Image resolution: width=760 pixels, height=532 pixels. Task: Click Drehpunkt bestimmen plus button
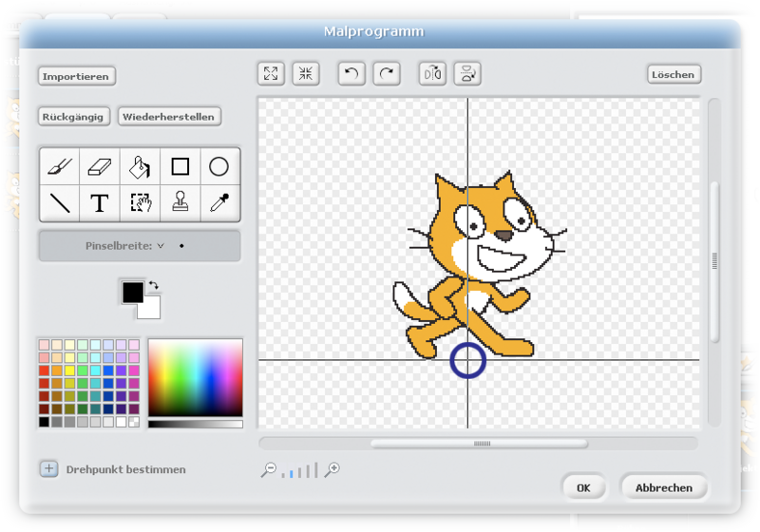pyautogui.click(x=48, y=469)
